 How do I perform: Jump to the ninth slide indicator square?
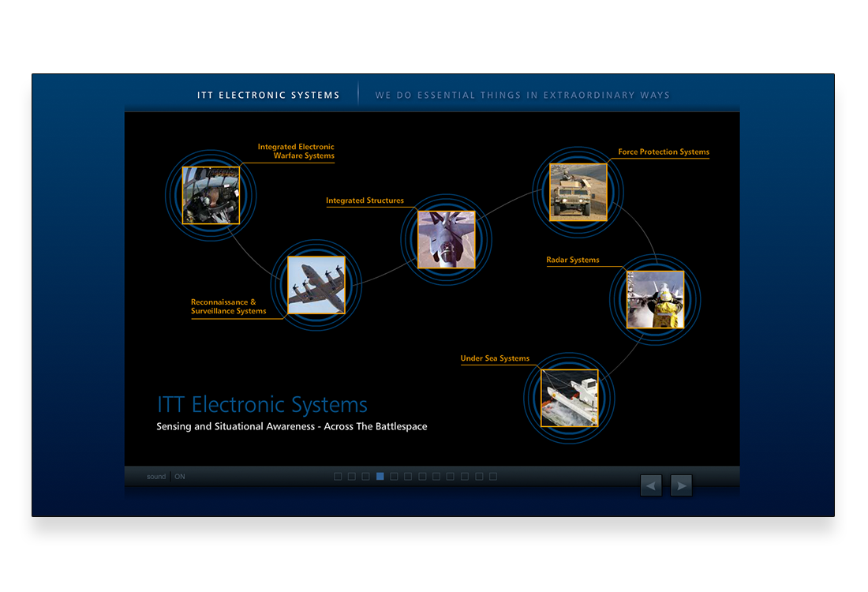click(450, 476)
